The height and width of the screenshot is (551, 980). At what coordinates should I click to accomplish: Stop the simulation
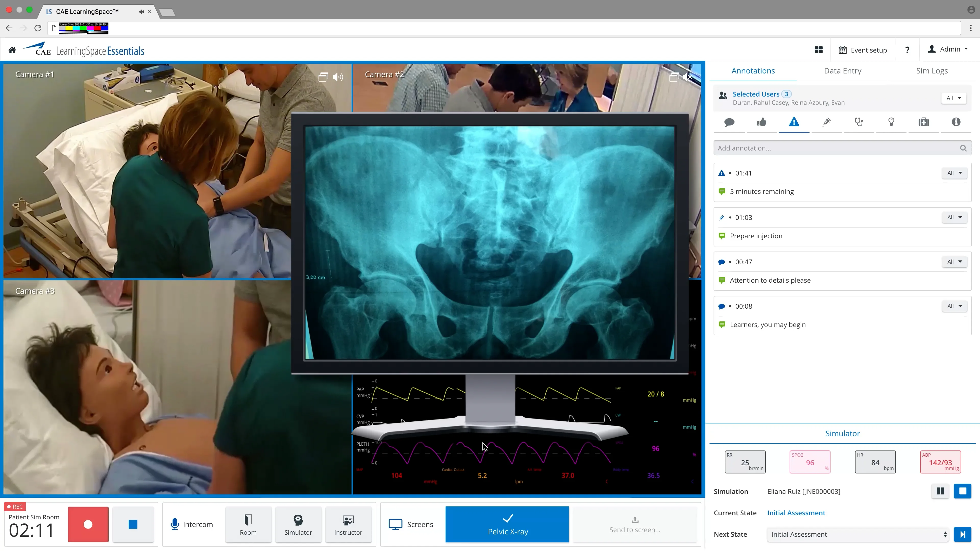click(x=962, y=491)
